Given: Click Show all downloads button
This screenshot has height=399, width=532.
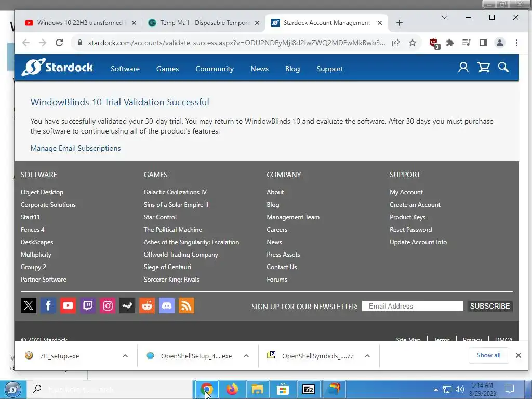Looking at the screenshot, I should (x=488, y=355).
